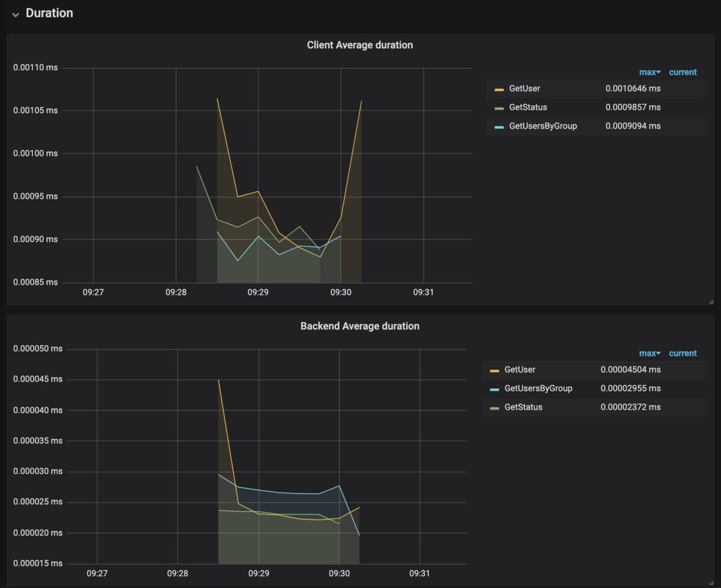This screenshot has width=721, height=588.
Task: Click value 0.0010646 ms in Client legend
Action: coord(633,88)
